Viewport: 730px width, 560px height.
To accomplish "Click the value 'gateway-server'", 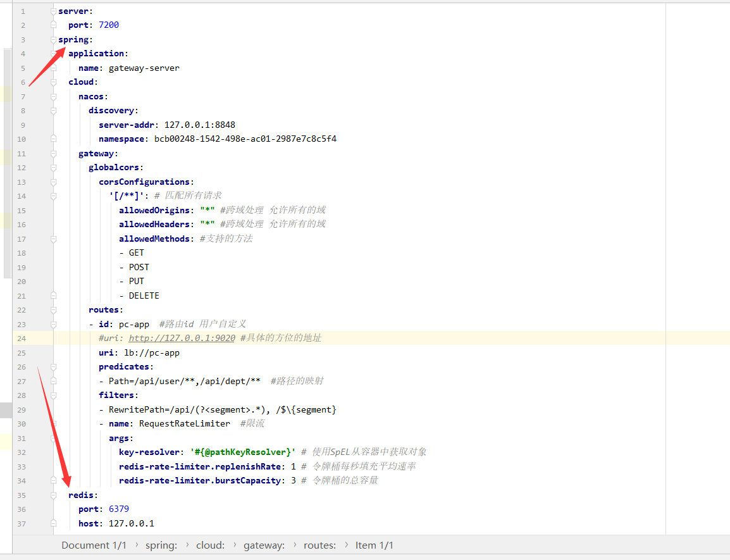I will point(144,68).
